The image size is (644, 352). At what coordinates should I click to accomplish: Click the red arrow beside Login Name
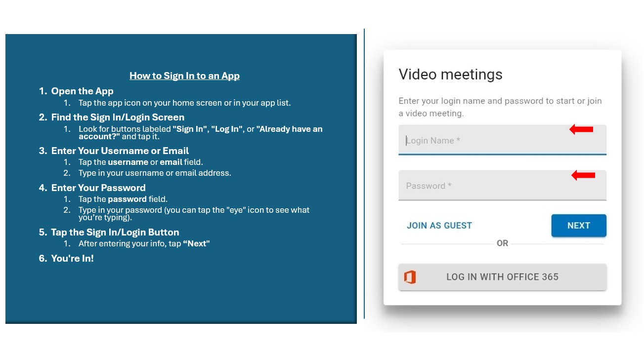coord(581,129)
